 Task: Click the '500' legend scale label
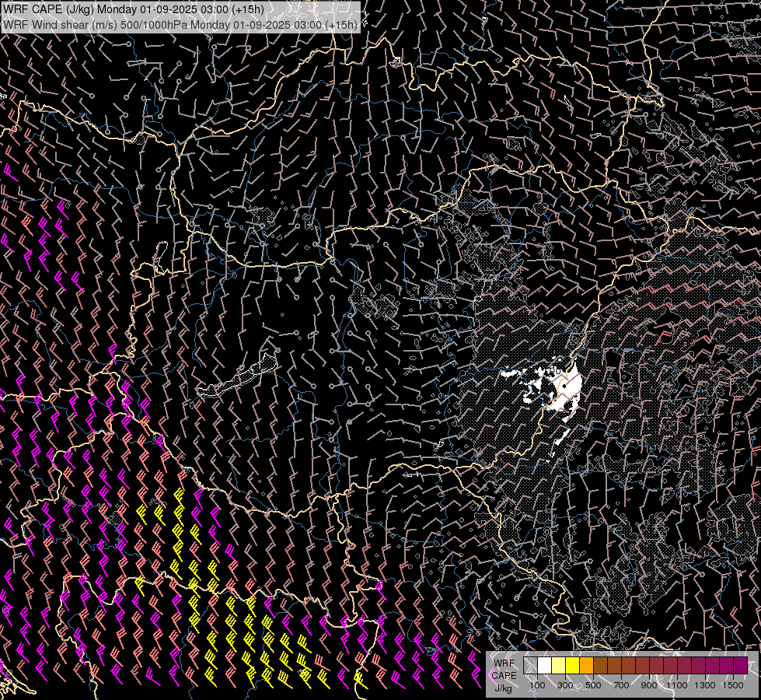[593, 685]
